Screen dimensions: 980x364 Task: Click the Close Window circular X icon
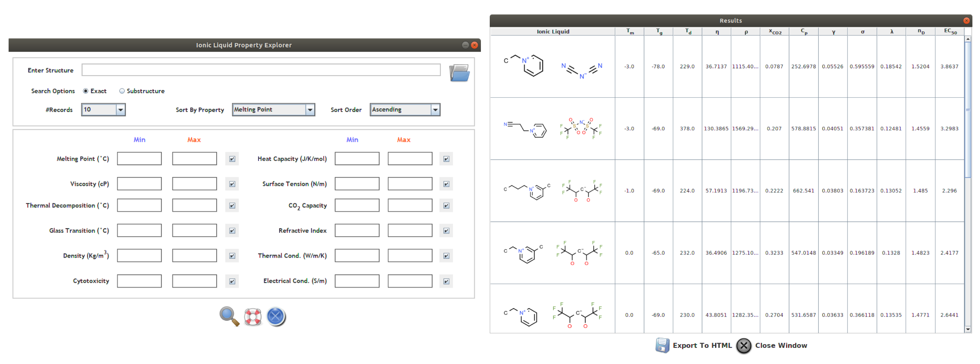tap(744, 345)
